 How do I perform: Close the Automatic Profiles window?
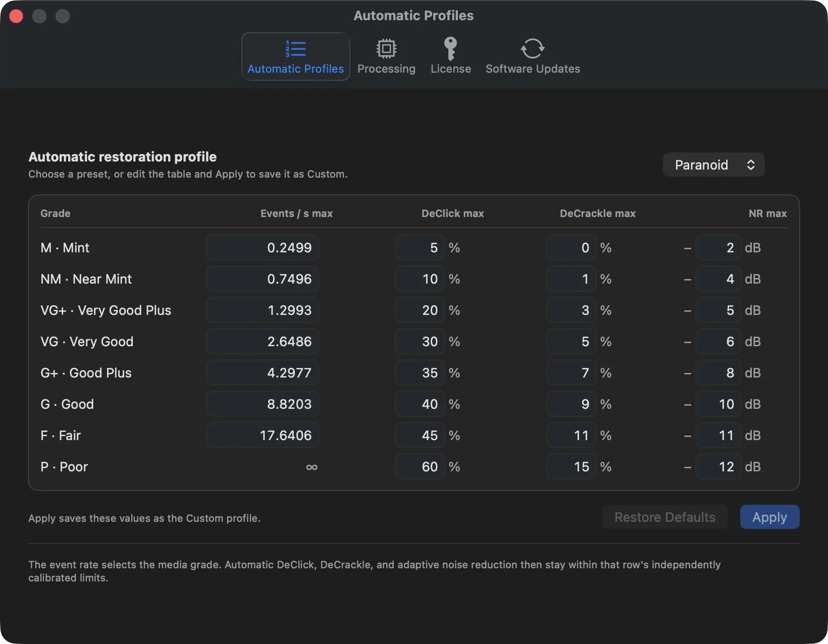point(16,16)
